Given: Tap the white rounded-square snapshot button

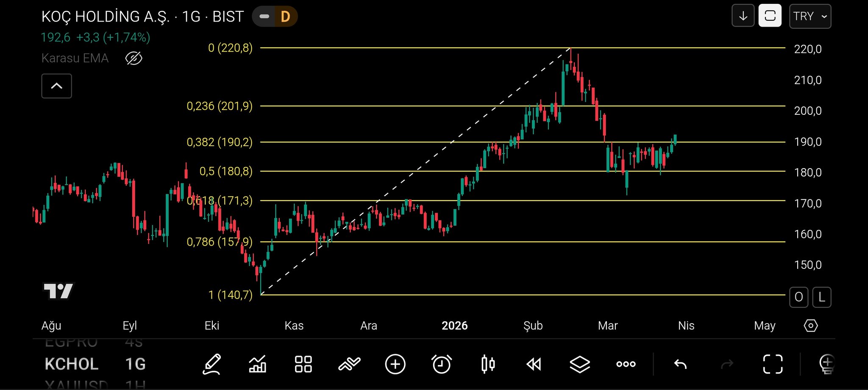Looking at the screenshot, I should 770,16.
